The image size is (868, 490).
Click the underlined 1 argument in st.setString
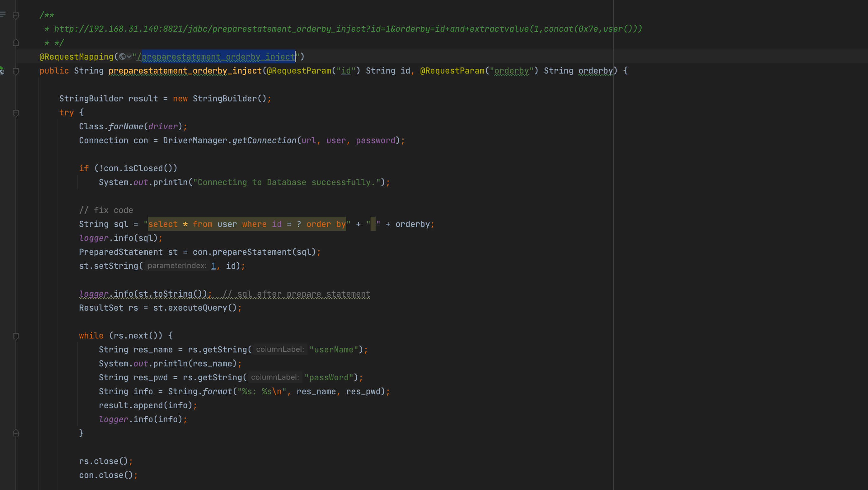pos(213,266)
